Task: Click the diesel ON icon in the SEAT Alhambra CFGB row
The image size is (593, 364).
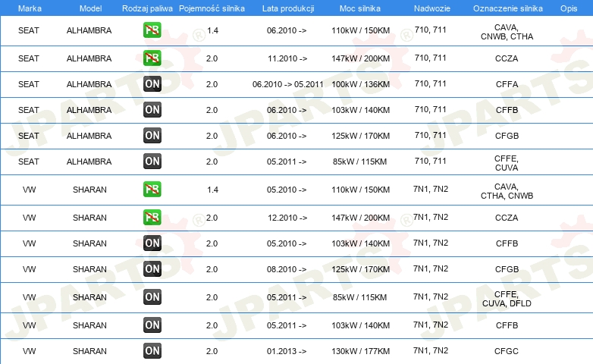Action: pos(152,136)
